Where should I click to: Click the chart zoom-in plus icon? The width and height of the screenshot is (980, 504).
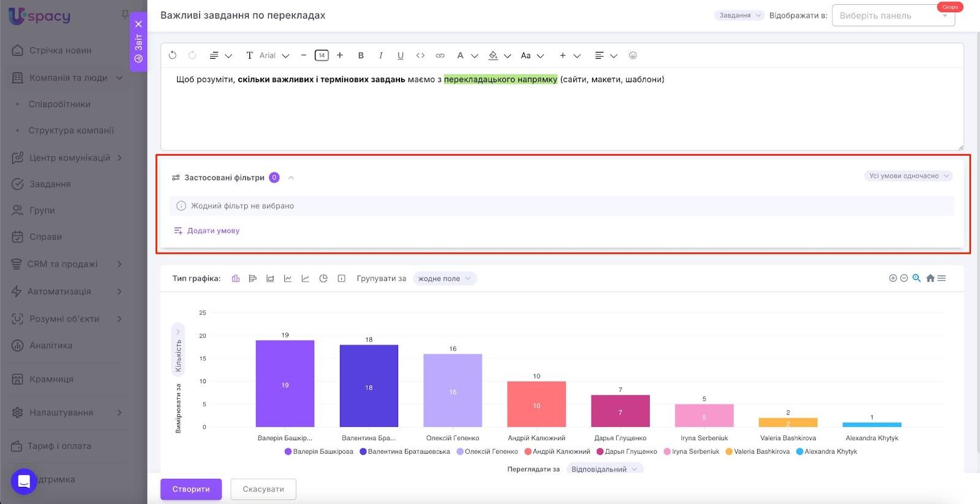[892, 278]
